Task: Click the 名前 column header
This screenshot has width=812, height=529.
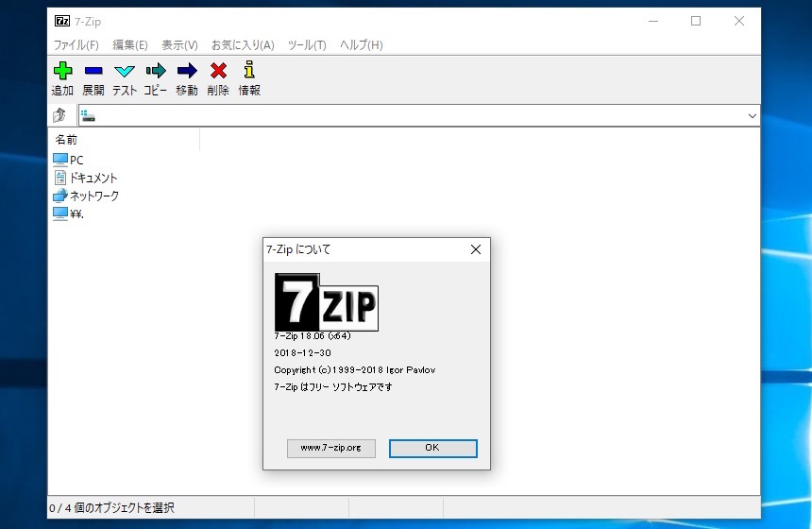Action: click(125, 140)
